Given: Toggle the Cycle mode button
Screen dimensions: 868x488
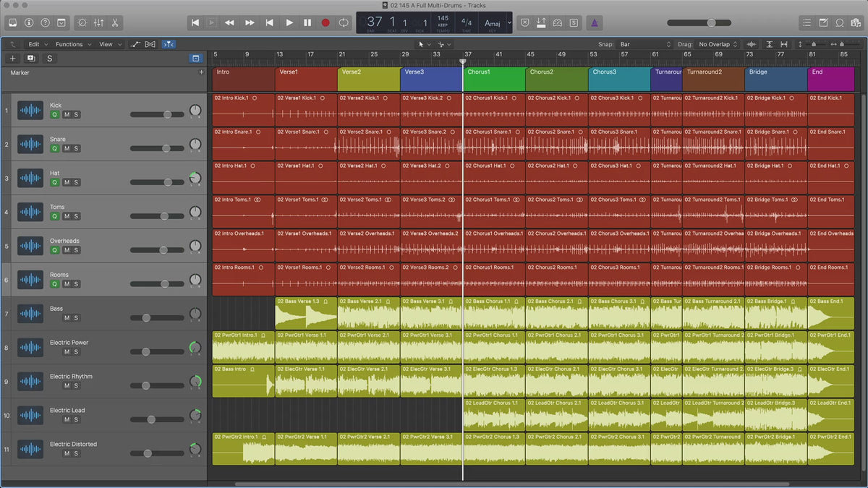Looking at the screenshot, I should pos(343,22).
